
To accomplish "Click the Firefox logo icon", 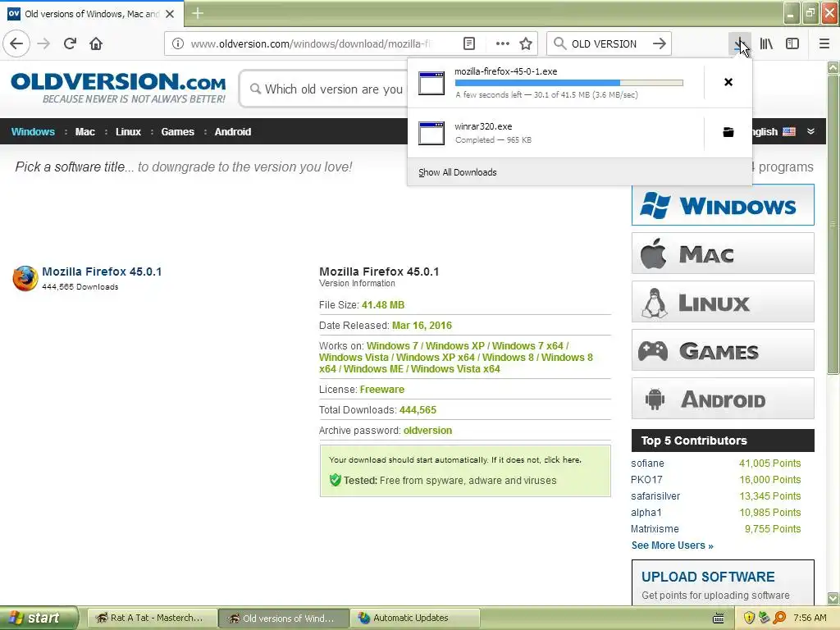I will (x=25, y=278).
